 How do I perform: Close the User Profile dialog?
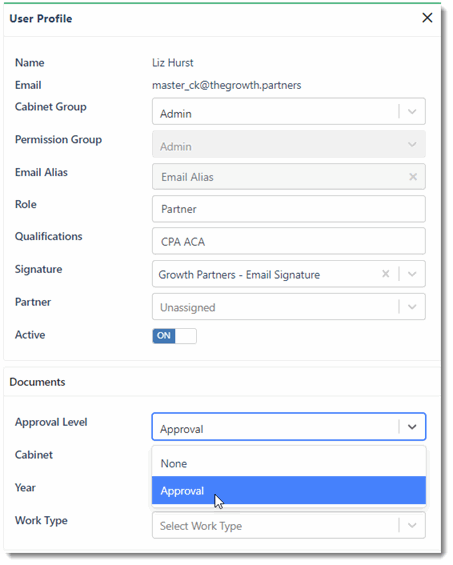(x=427, y=18)
